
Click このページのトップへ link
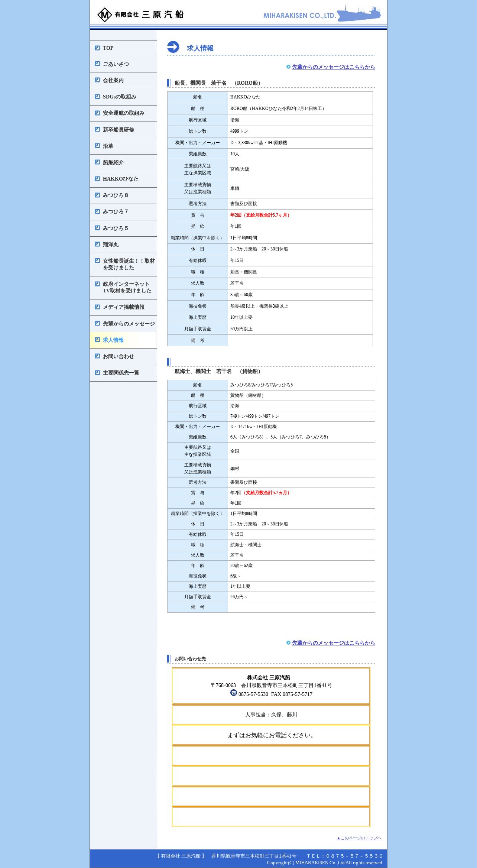click(359, 838)
